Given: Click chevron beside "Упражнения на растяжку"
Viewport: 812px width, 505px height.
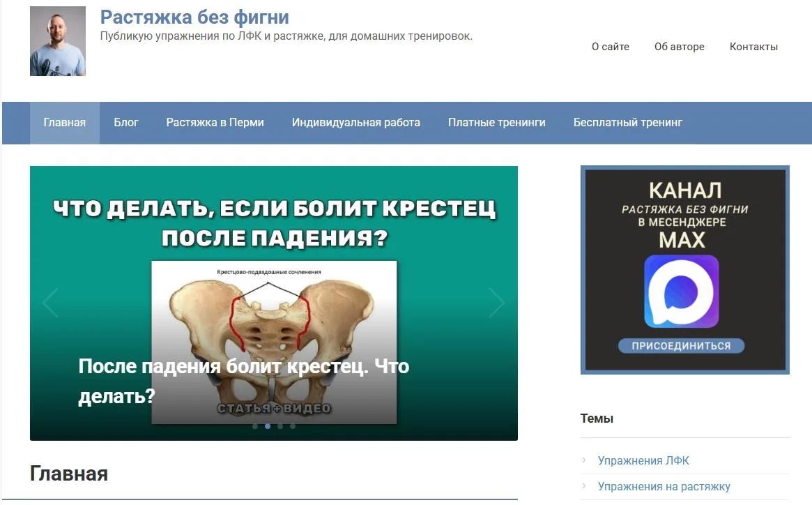Looking at the screenshot, I should click(x=583, y=485).
